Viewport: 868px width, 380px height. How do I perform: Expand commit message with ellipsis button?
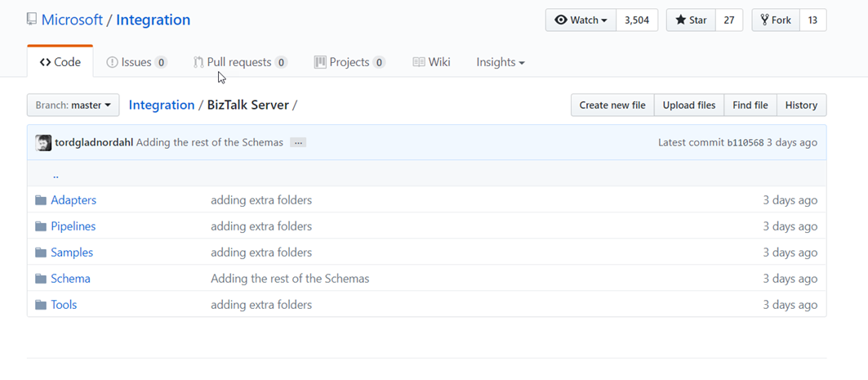pyautogui.click(x=298, y=143)
